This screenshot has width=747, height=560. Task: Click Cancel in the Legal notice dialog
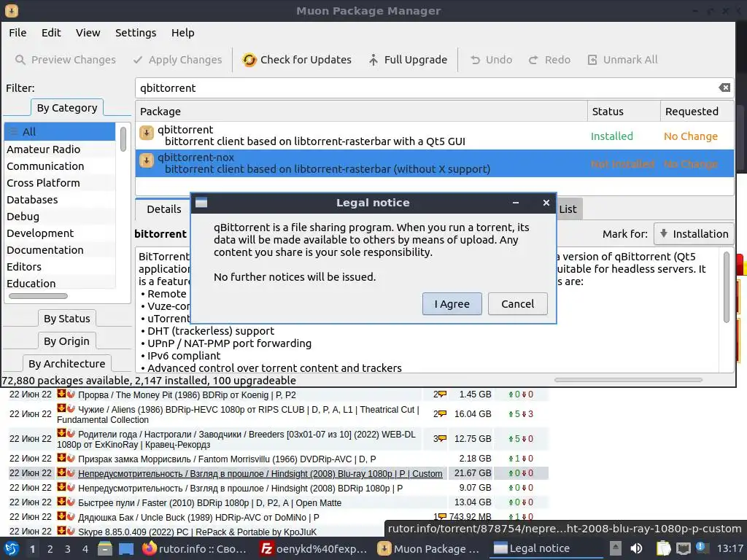(517, 304)
